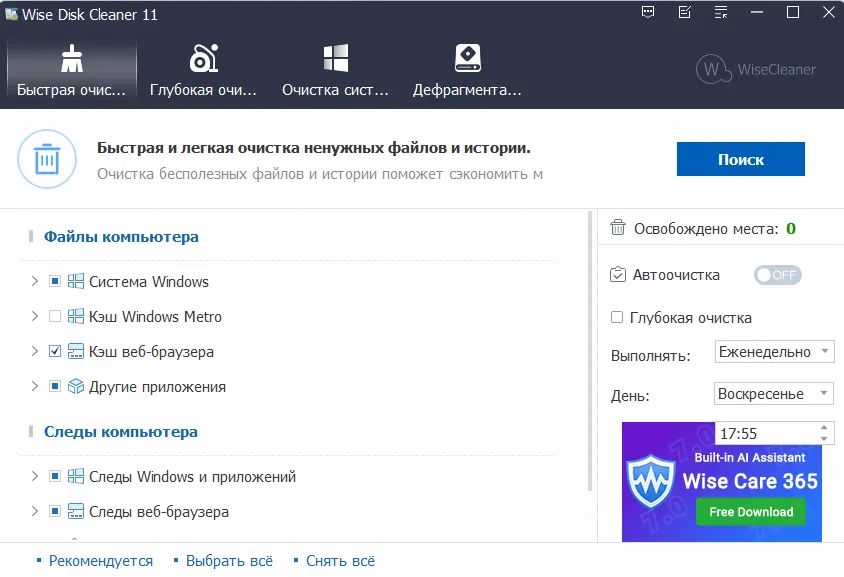Click the large trash bin icon
Image resolution: width=844 pixels, height=577 pixels.
pyautogui.click(x=47, y=159)
